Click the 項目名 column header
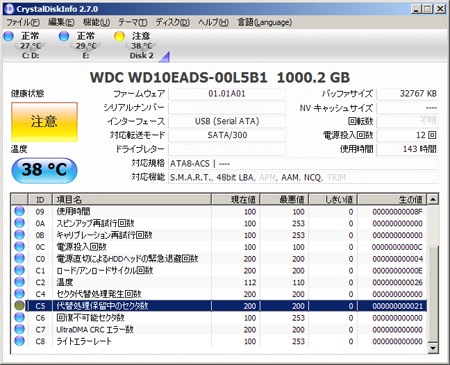 [x=132, y=199]
